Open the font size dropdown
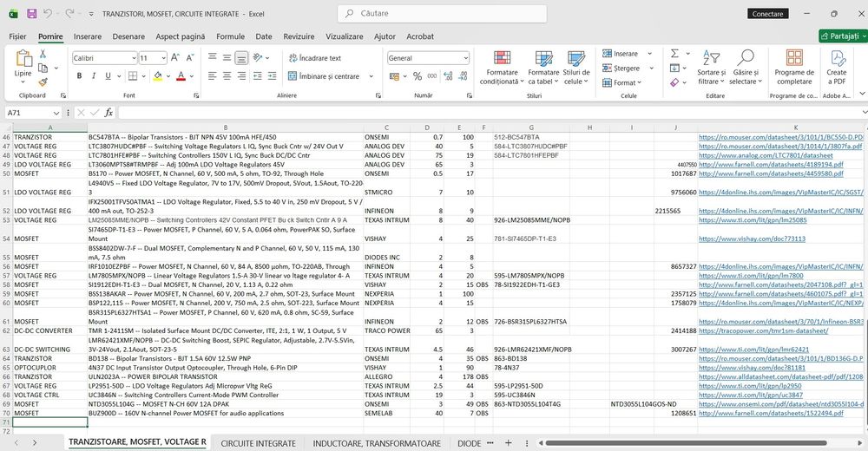The image size is (868, 451). pyautogui.click(x=164, y=58)
